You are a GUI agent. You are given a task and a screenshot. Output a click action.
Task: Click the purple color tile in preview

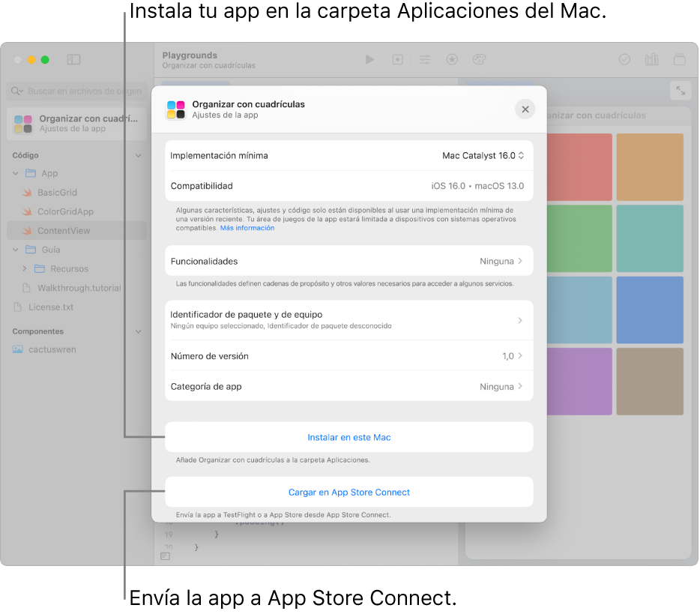click(579, 382)
